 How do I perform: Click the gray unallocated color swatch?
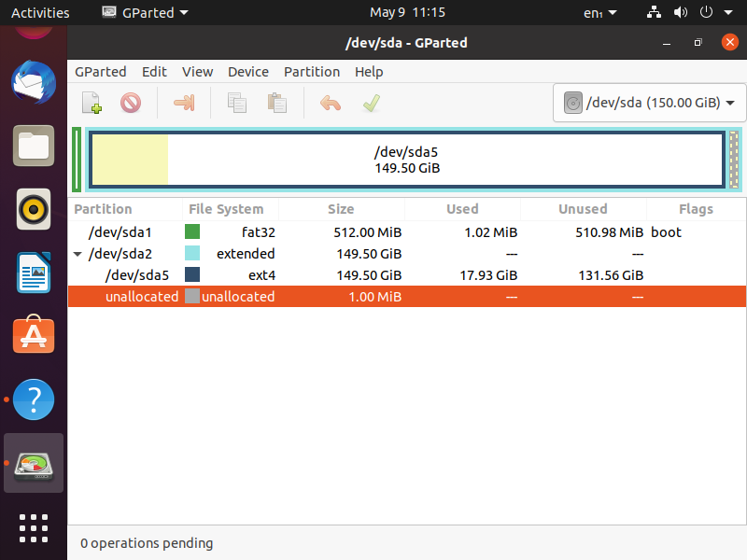[x=192, y=296]
